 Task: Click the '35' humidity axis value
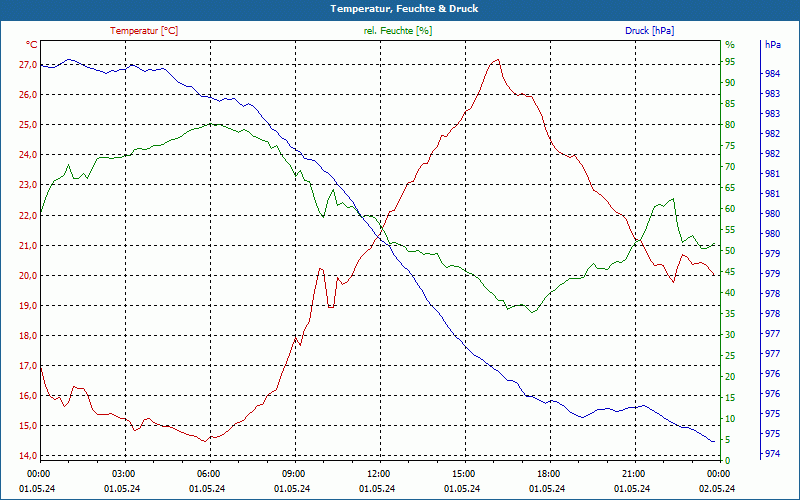(x=730, y=314)
